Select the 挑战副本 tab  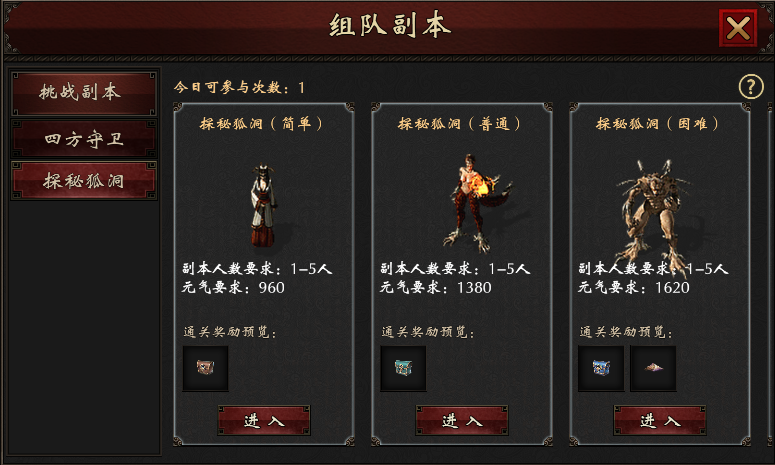pos(84,93)
